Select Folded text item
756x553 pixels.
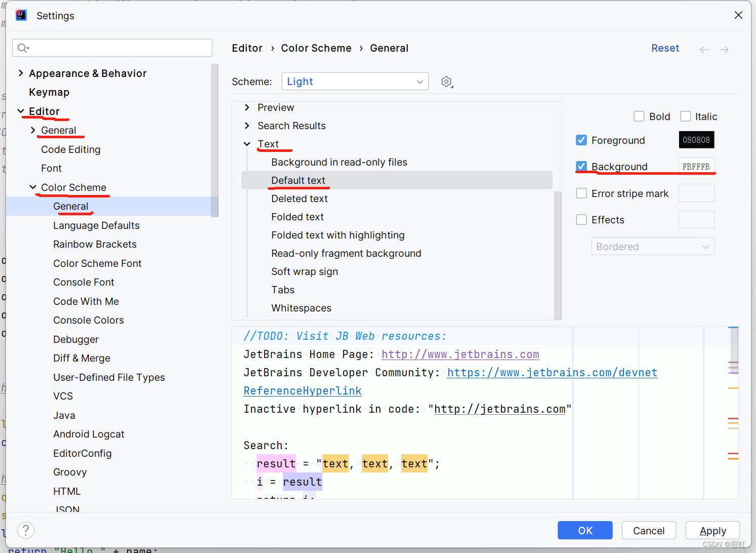pos(298,217)
